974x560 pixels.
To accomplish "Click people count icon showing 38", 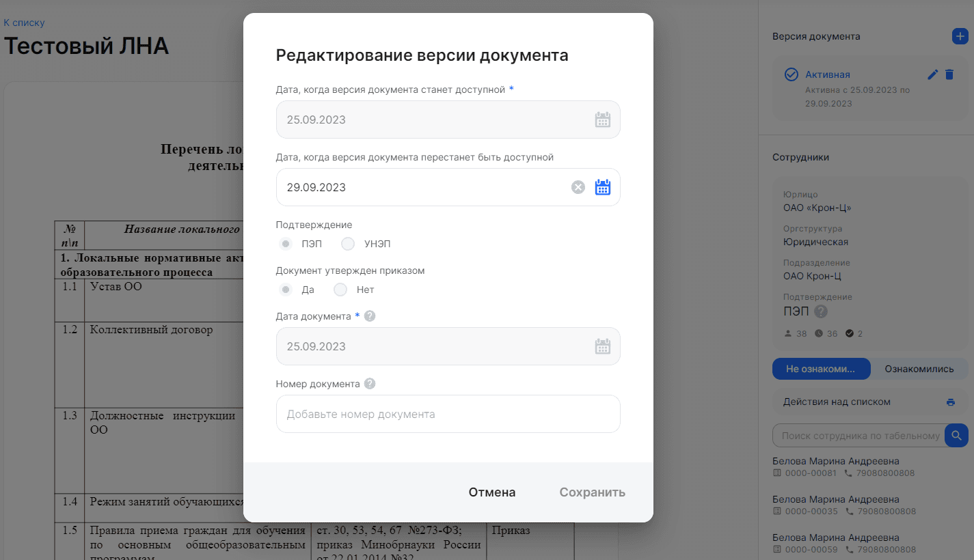I will (x=788, y=333).
